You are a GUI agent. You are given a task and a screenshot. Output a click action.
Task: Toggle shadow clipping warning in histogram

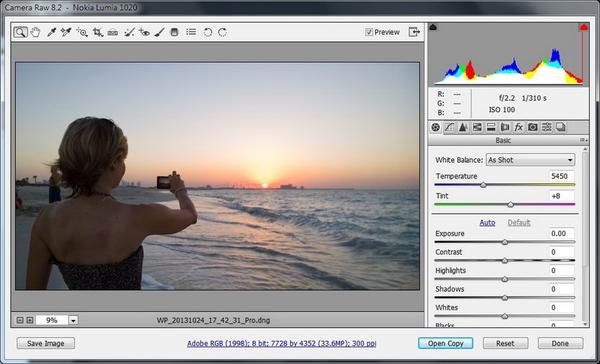click(x=433, y=27)
